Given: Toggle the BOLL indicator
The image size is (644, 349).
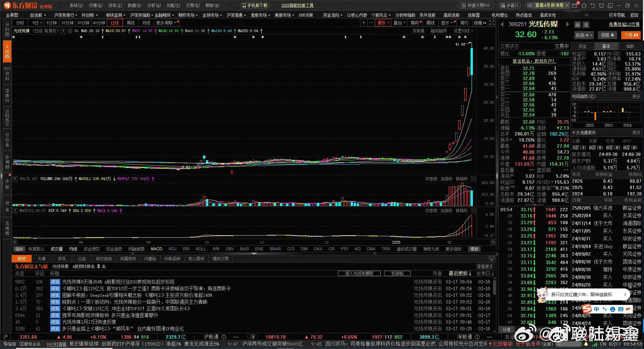Looking at the screenshot, I should tap(201, 249).
